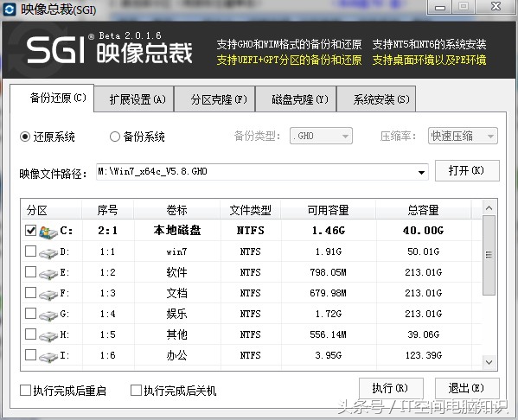Click the F: drive disk icon

pyautogui.click(x=48, y=295)
